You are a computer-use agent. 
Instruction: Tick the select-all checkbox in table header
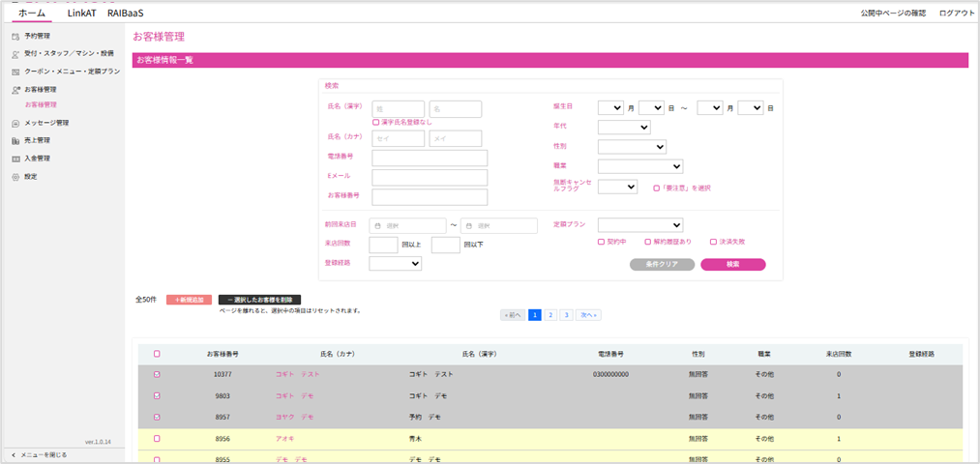pos(157,354)
